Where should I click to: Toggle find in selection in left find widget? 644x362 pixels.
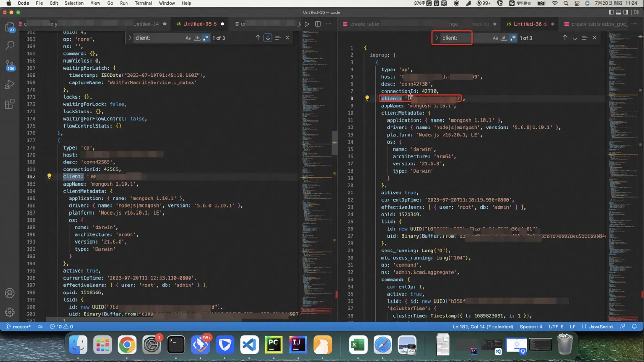pyautogui.click(x=277, y=38)
